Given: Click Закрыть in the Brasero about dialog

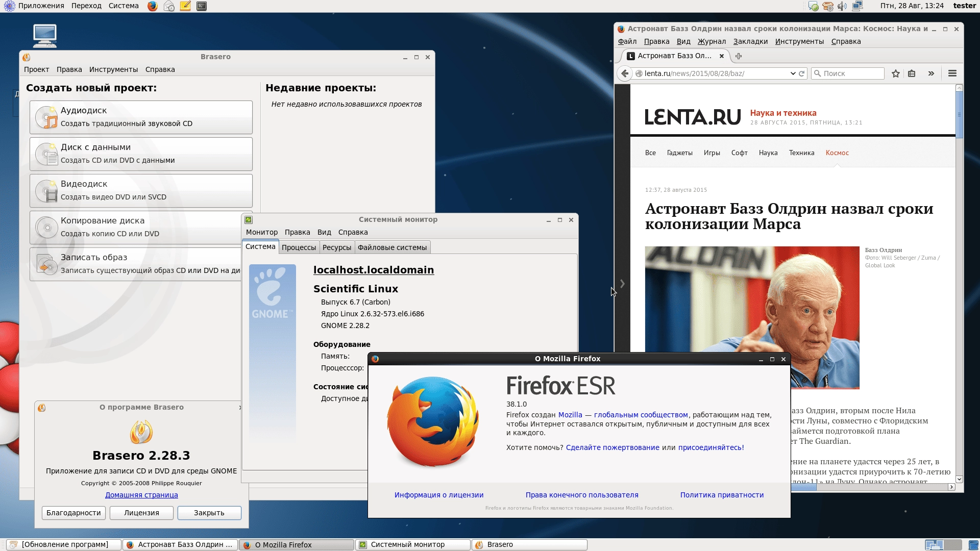Looking at the screenshot, I should (209, 513).
